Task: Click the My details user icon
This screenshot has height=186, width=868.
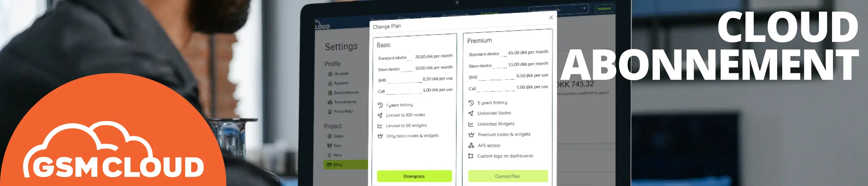Action: [x=330, y=74]
